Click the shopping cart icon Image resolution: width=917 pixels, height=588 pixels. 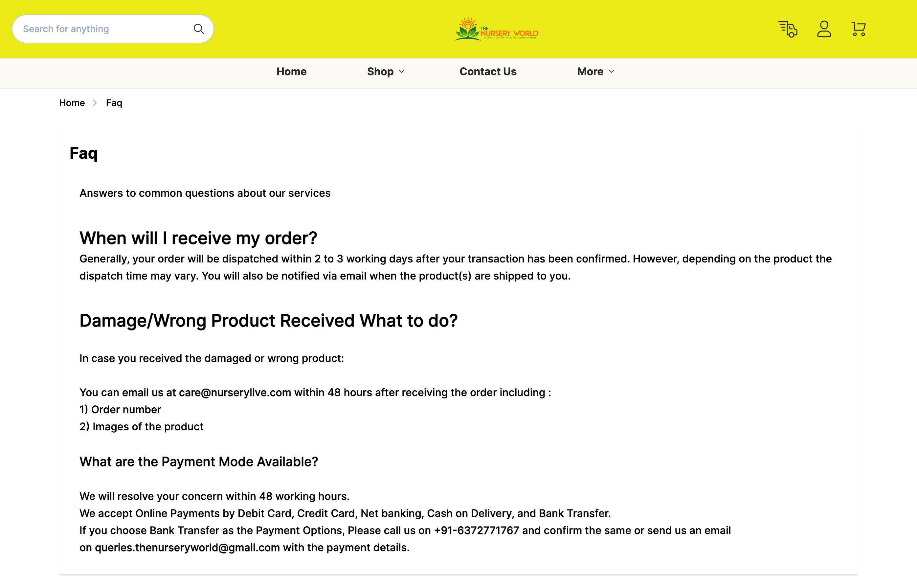[858, 29]
